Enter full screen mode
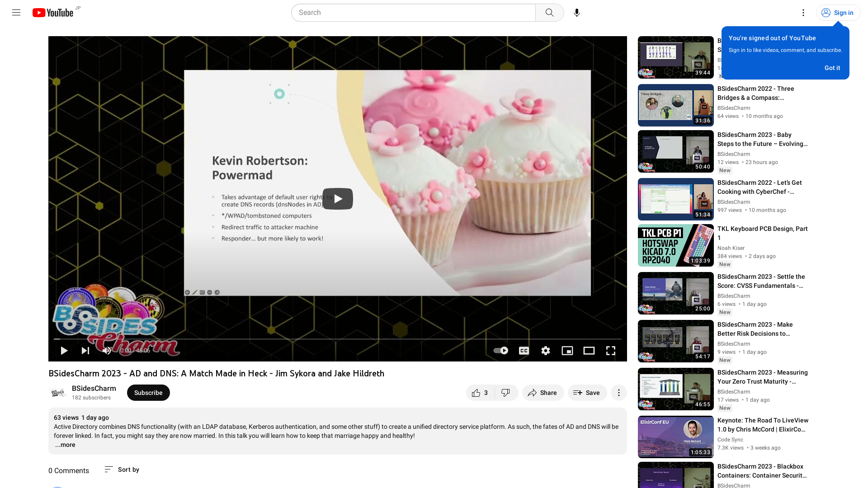Viewport: 868px width, 488px height. tap(611, 351)
